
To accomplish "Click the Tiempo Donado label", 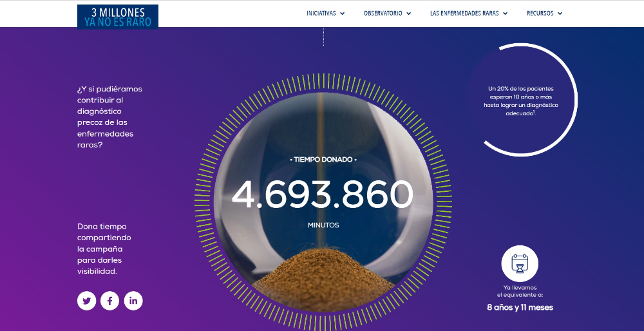I will pyautogui.click(x=323, y=159).
